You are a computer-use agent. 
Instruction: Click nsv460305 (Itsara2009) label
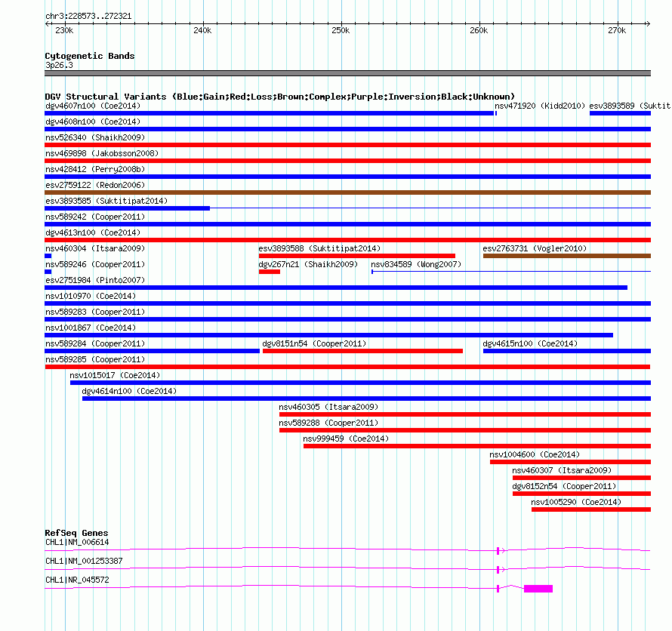click(x=328, y=407)
